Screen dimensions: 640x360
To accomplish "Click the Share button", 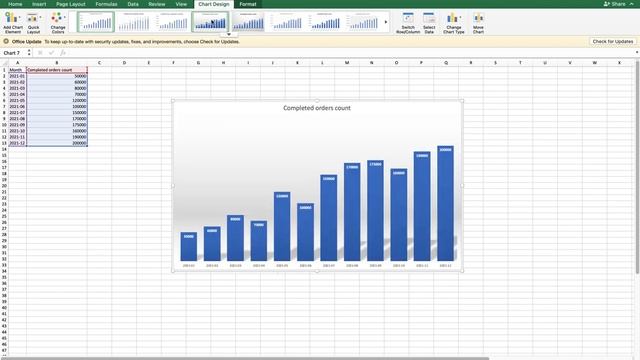I will [x=614, y=4].
